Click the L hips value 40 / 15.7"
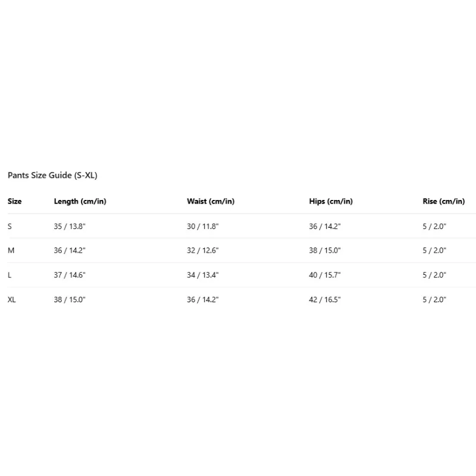476x476 pixels. point(325,275)
